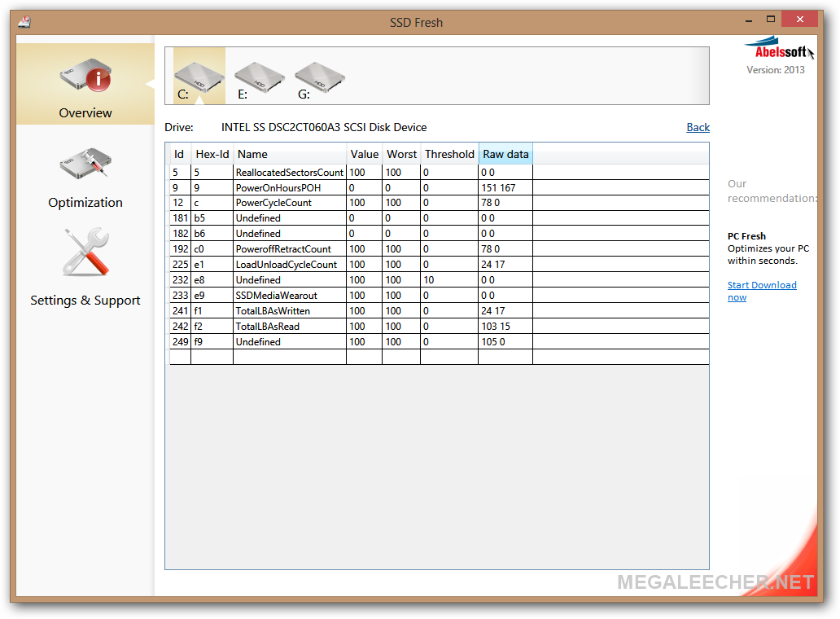Sort by the Hex-Id column header
The image size is (840, 619).
[x=212, y=155]
